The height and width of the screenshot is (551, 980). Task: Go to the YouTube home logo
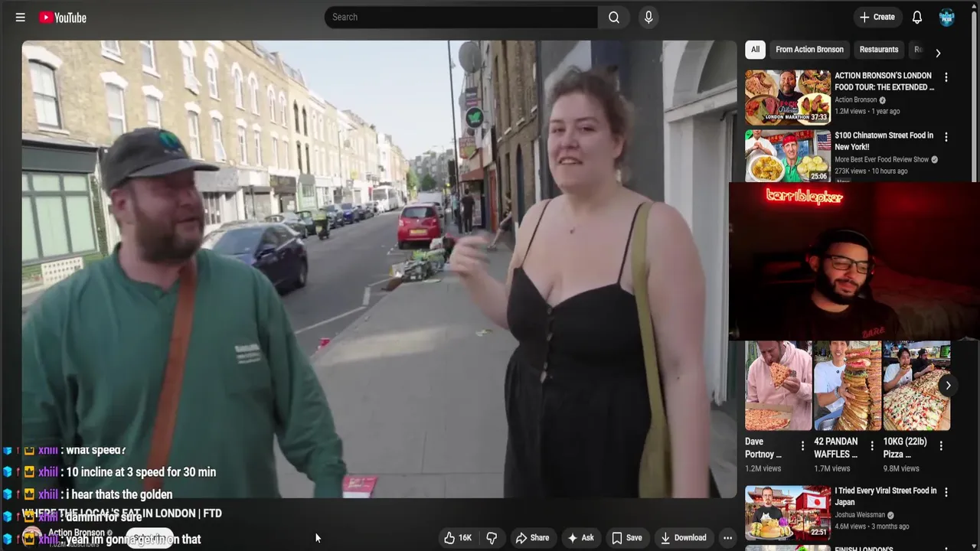point(63,17)
